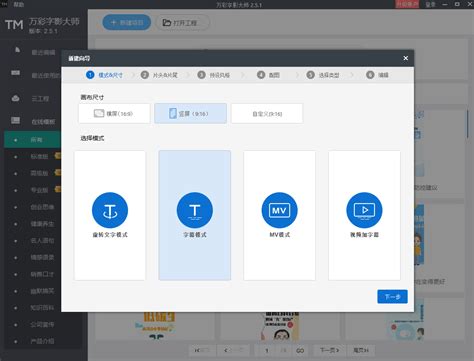The width and height of the screenshot is (474, 361).
Task: Click the recent edits icon in sidebar
Action: pyautogui.click(x=17, y=50)
